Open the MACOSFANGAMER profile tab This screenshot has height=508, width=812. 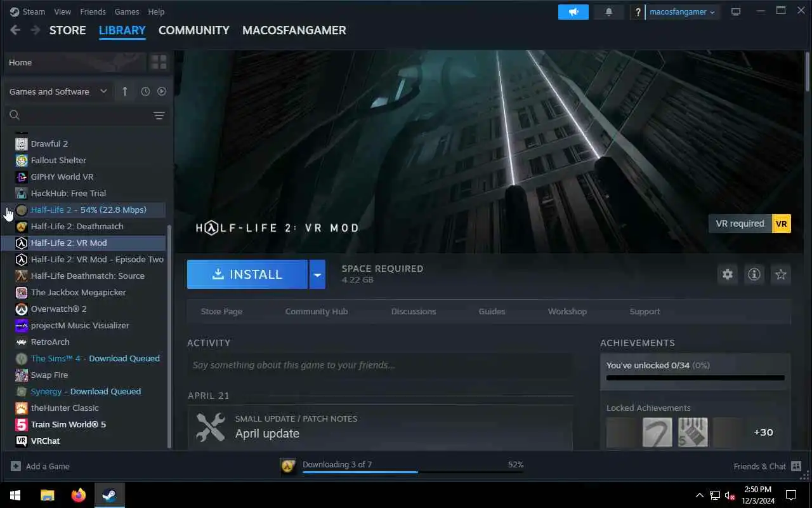pyautogui.click(x=294, y=30)
